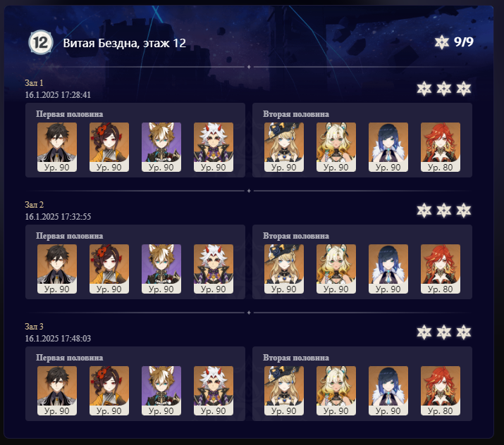Click the Вторая половина label in Зал 3
504x445 pixels.
tap(296, 358)
